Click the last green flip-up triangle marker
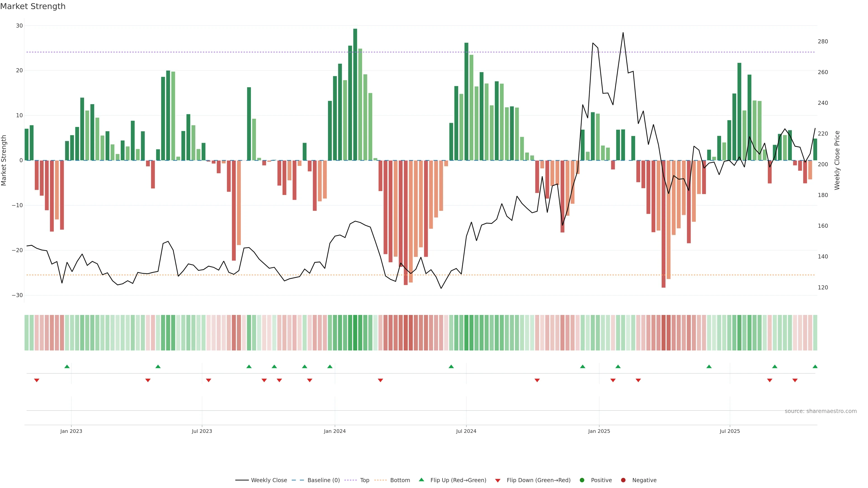Screen dimensions: 868x488 815,366
